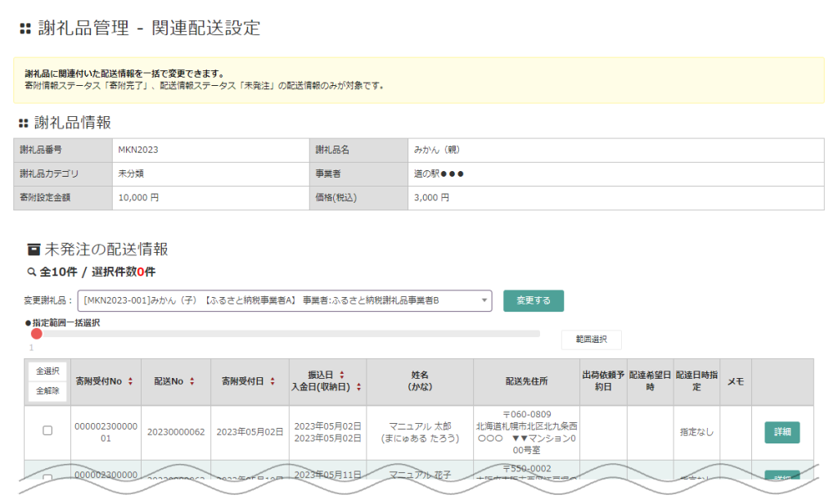838x504 pixels.
Task: Click delivery number 20230000062 cell
Action: [x=176, y=431]
